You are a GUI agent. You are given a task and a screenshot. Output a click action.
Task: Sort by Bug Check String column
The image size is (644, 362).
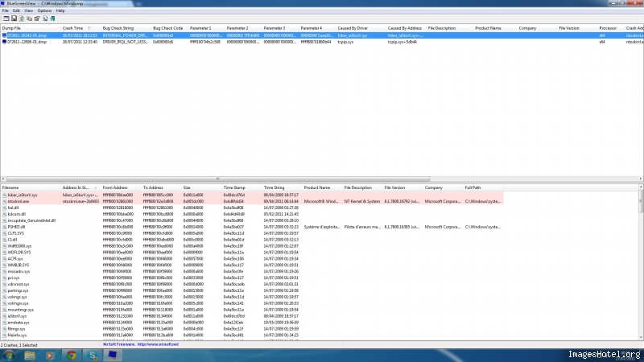[x=126, y=28]
